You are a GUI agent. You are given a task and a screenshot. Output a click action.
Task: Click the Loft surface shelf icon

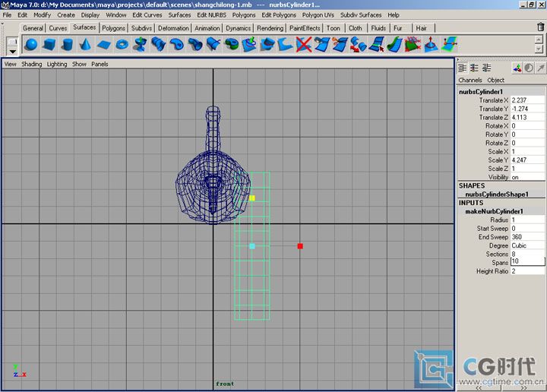158,45
